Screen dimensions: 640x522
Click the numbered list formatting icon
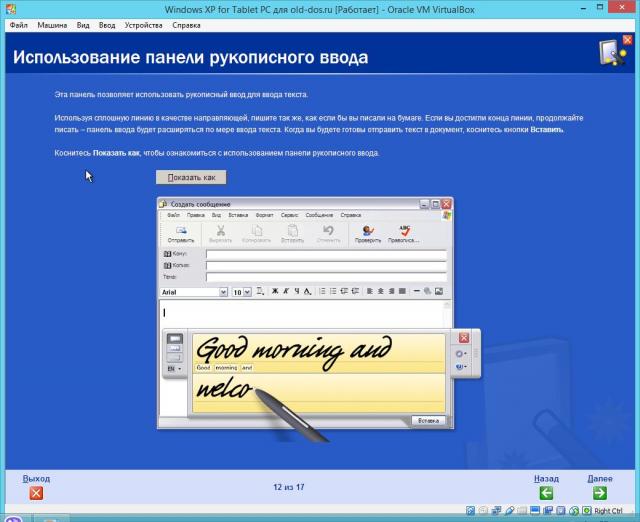point(322,291)
